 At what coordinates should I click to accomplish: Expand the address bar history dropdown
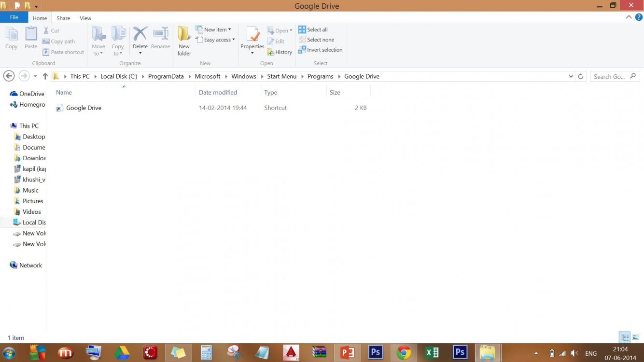click(x=571, y=76)
